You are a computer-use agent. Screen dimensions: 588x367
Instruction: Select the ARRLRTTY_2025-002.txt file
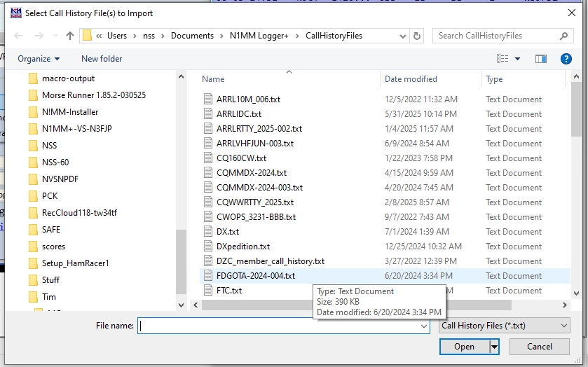(259, 128)
